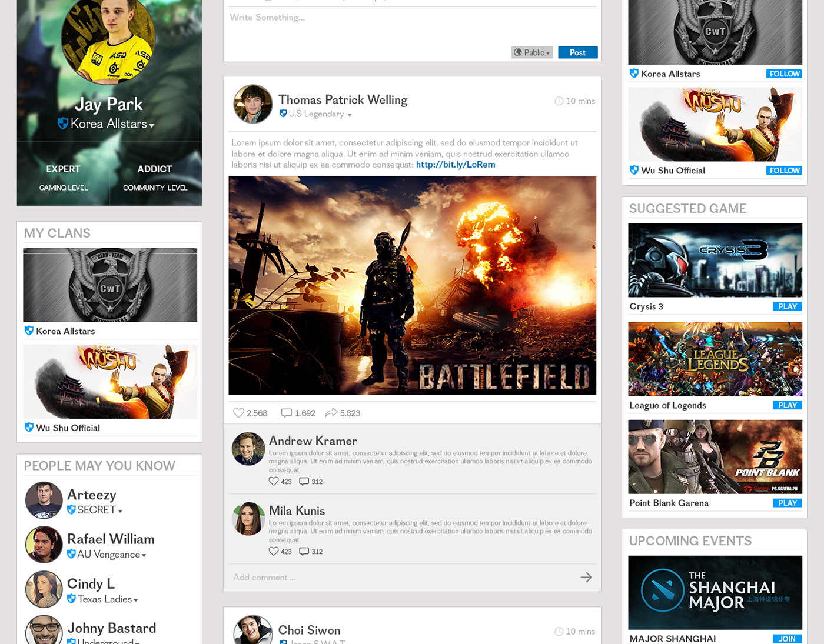Open Mila Kunis's name link
The width and height of the screenshot is (824, 644).
point(297,510)
